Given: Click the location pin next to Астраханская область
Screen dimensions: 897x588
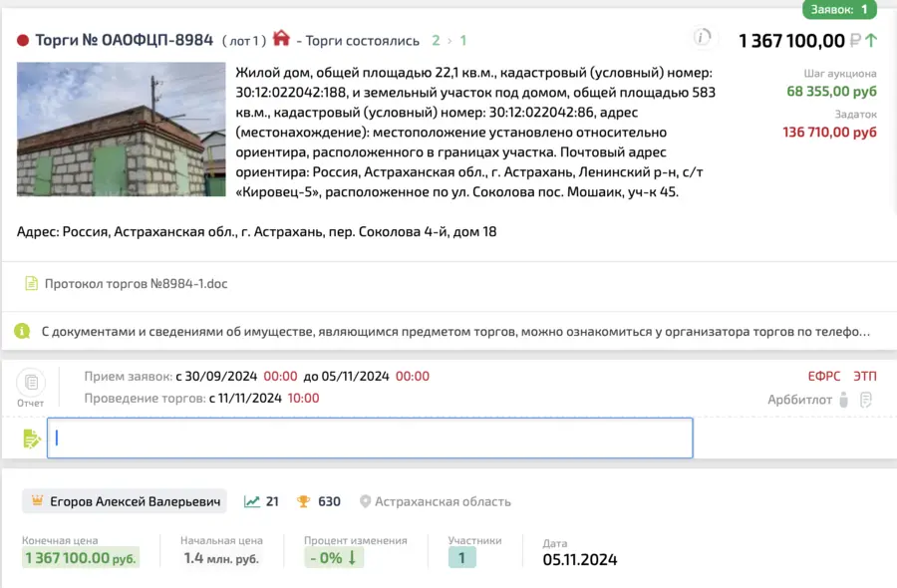Looking at the screenshot, I should coord(365,501).
